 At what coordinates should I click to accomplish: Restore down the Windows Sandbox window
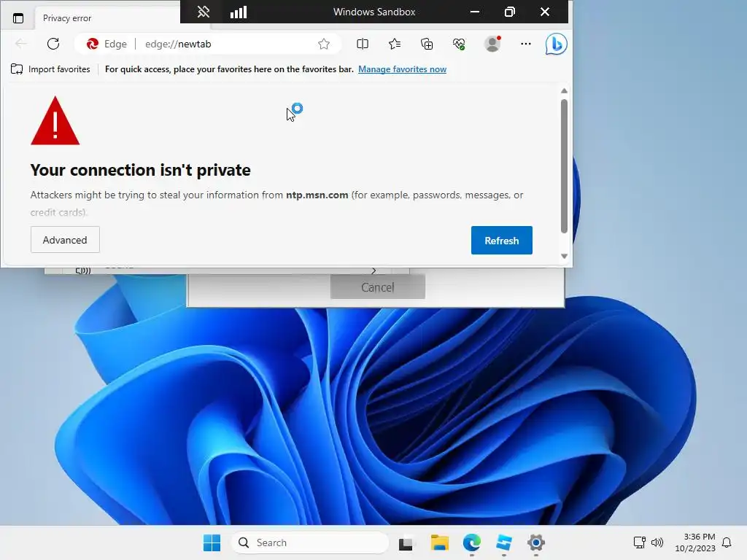pyautogui.click(x=510, y=12)
